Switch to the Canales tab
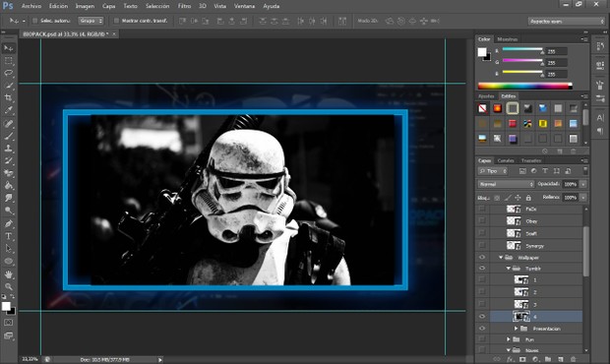Viewport: 610px width, 364px height. click(506, 160)
